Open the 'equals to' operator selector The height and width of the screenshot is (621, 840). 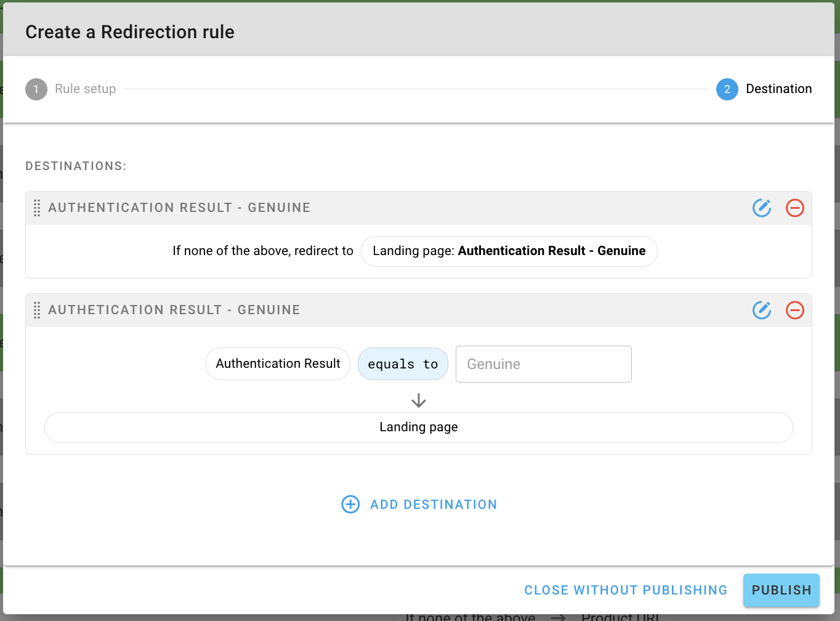403,364
